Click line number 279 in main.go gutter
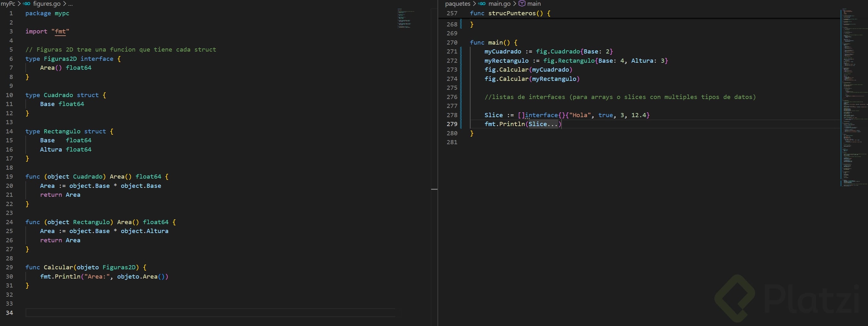The height and width of the screenshot is (326, 868). 452,124
